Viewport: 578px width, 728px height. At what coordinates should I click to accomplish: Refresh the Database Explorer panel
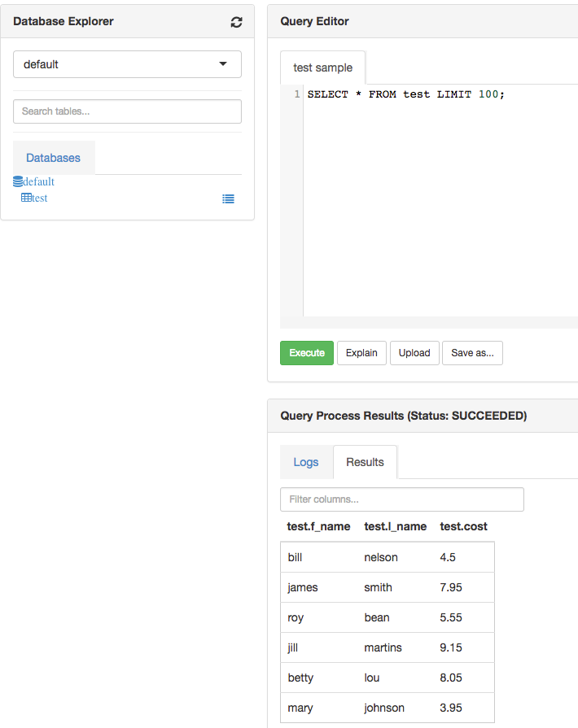[x=237, y=22]
